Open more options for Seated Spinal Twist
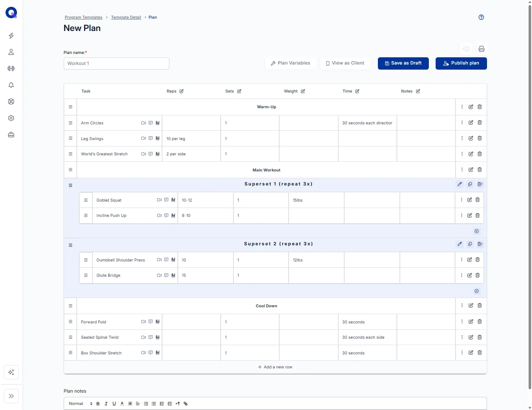This screenshot has width=532, height=410. [x=462, y=337]
